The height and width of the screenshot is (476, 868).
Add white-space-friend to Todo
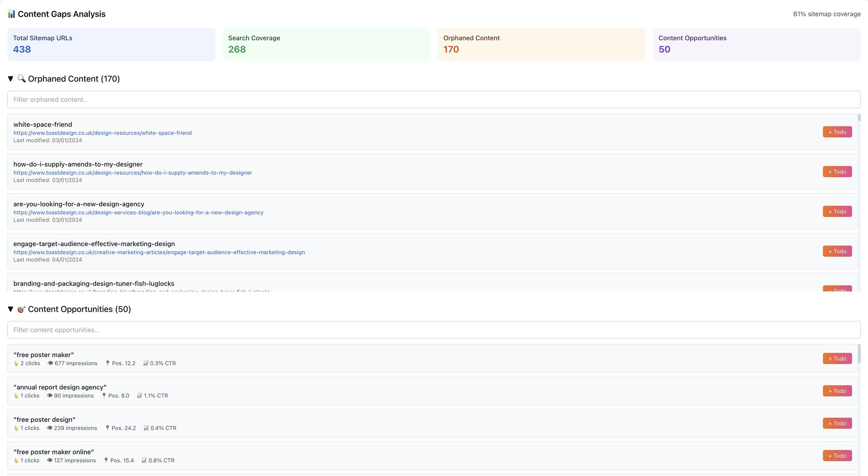pyautogui.click(x=837, y=132)
